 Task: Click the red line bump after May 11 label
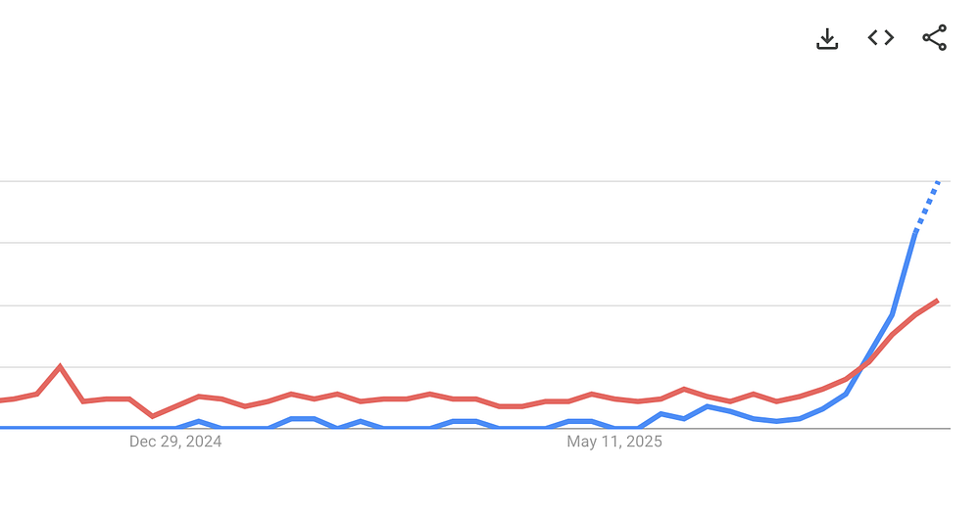tap(684, 389)
